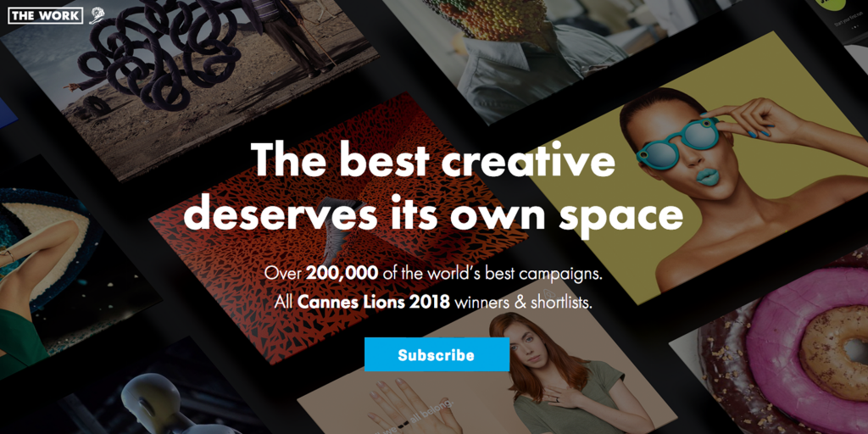Screen dimensions: 868x434
Task: Click THE WORK boxed logo
Action: point(46,15)
